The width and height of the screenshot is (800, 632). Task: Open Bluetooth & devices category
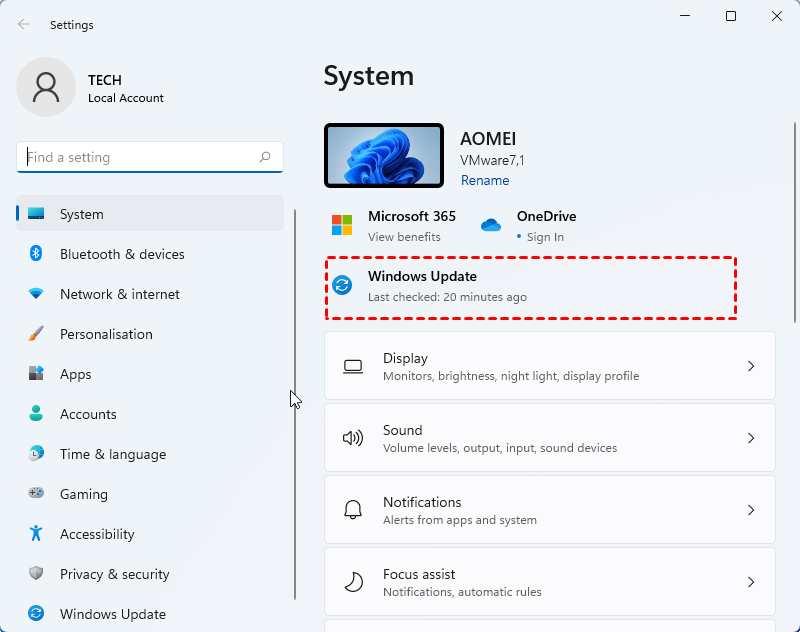pyautogui.click(x=122, y=254)
